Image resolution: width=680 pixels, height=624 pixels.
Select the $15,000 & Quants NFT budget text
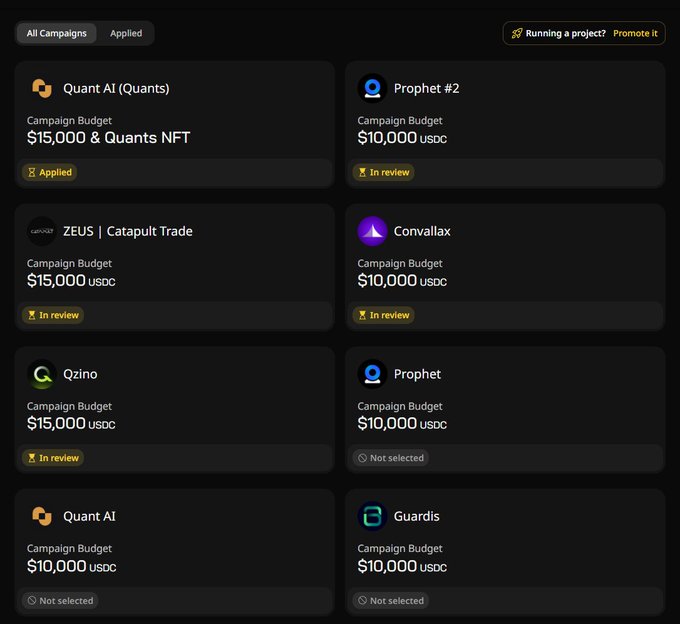click(x=108, y=137)
